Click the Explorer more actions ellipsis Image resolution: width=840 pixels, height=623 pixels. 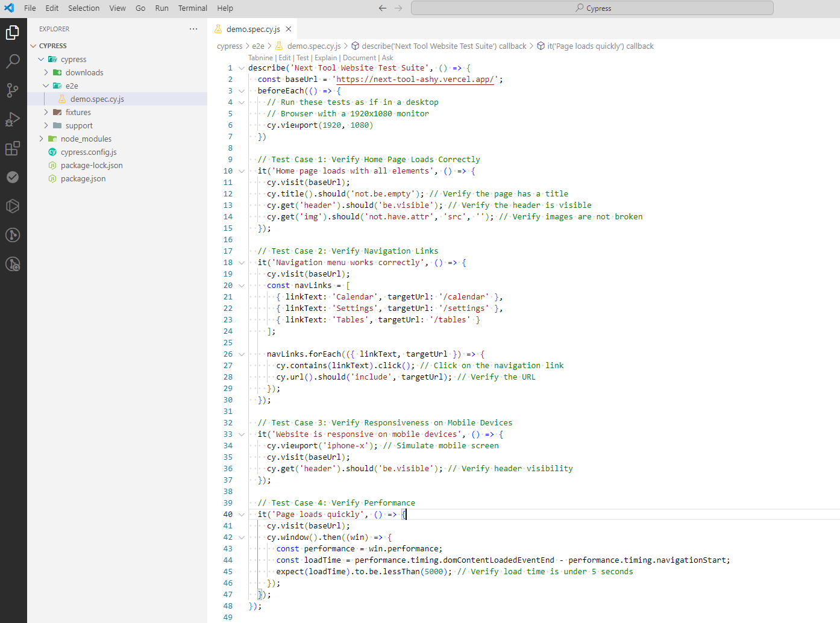coord(193,29)
